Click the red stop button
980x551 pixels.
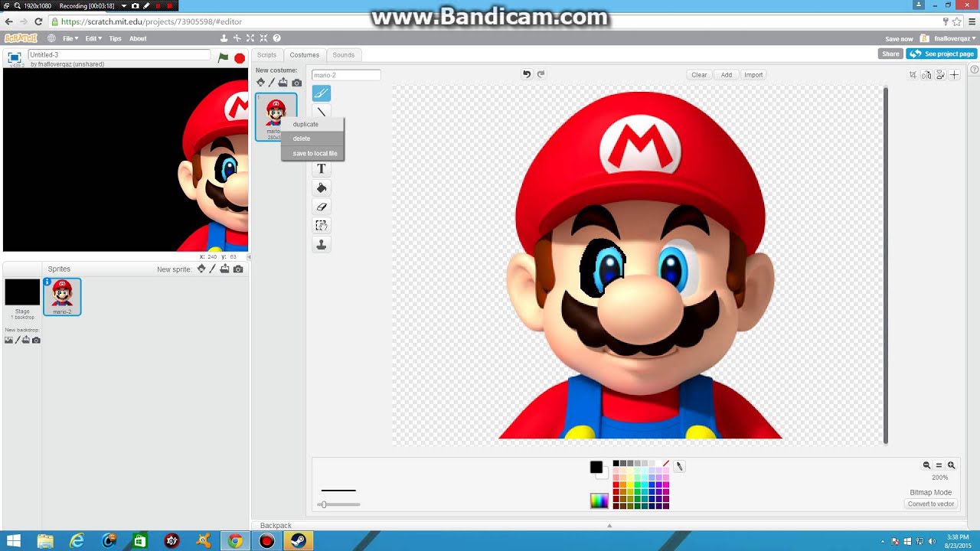pyautogui.click(x=240, y=58)
